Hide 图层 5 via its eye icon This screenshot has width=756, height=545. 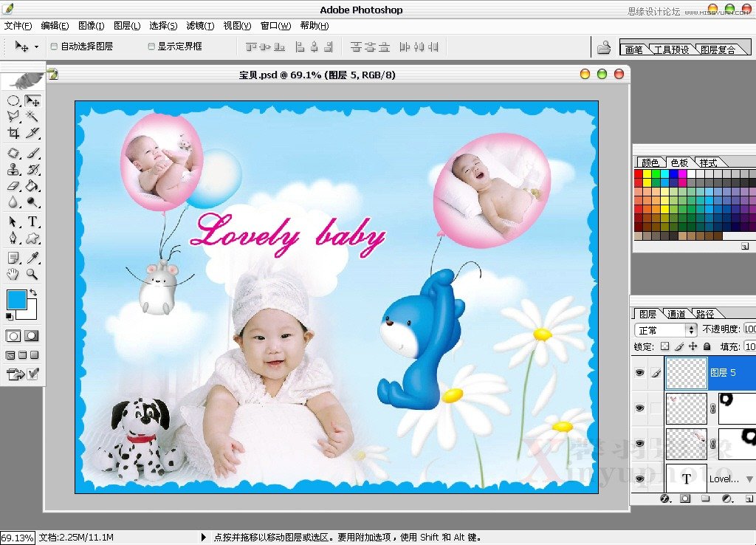(x=640, y=373)
